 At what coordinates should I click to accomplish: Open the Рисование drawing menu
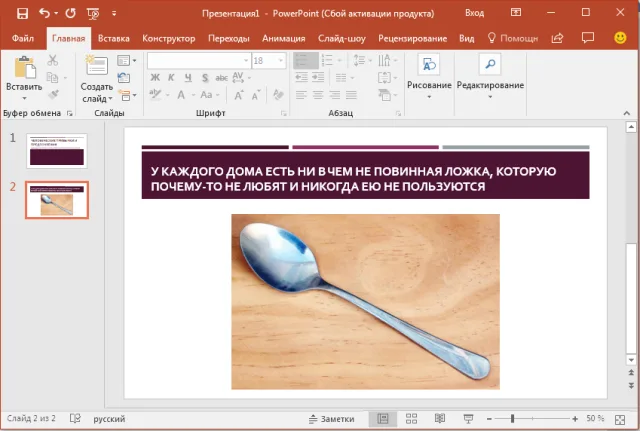429,76
